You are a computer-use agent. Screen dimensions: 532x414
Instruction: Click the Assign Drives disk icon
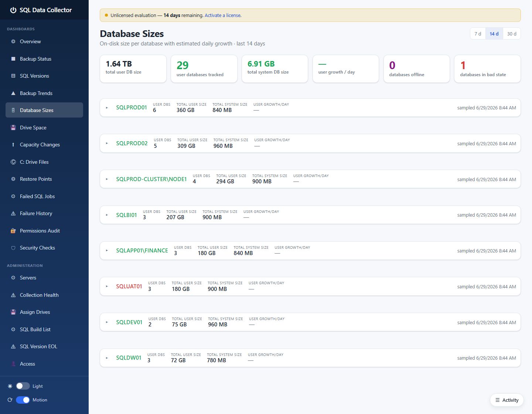coord(13,312)
